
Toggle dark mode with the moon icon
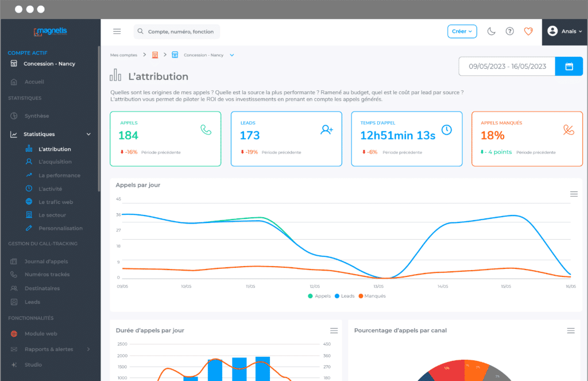(x=492, y=32)
